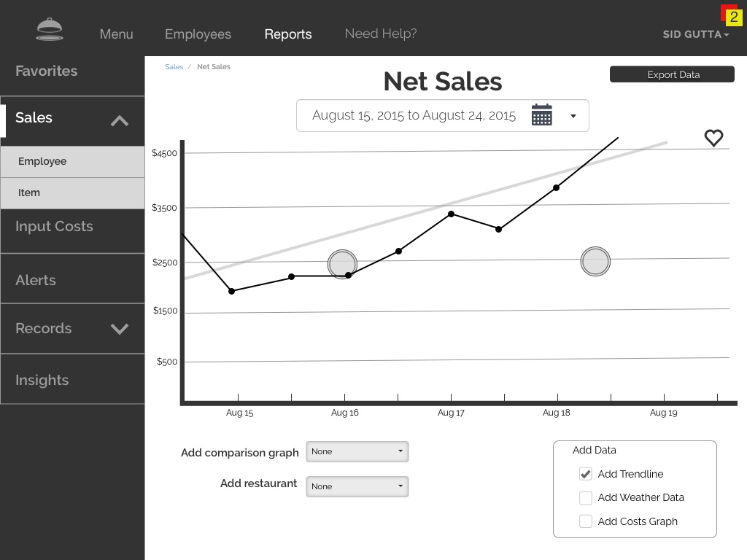747x560 pixels.
Task: Select the Reports tab
Action: coord(287,34)
